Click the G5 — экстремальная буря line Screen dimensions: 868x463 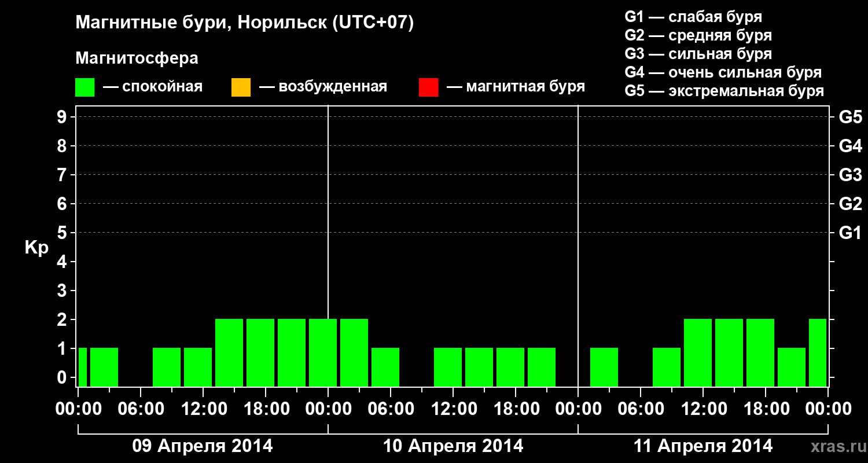[724, 91]
